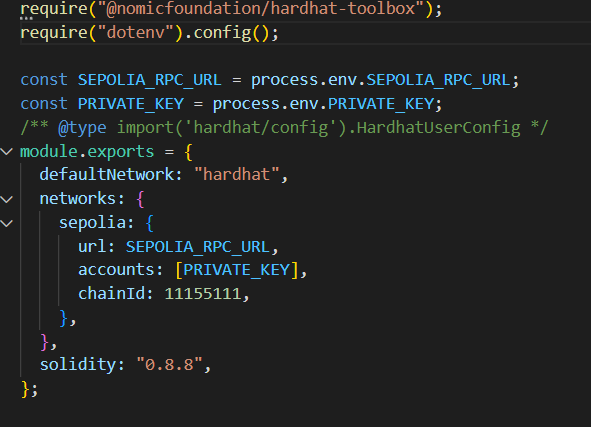Click the SEPOLIA_RPC_URL constant declaration name

pyautogui.click(x=150, y=80)
